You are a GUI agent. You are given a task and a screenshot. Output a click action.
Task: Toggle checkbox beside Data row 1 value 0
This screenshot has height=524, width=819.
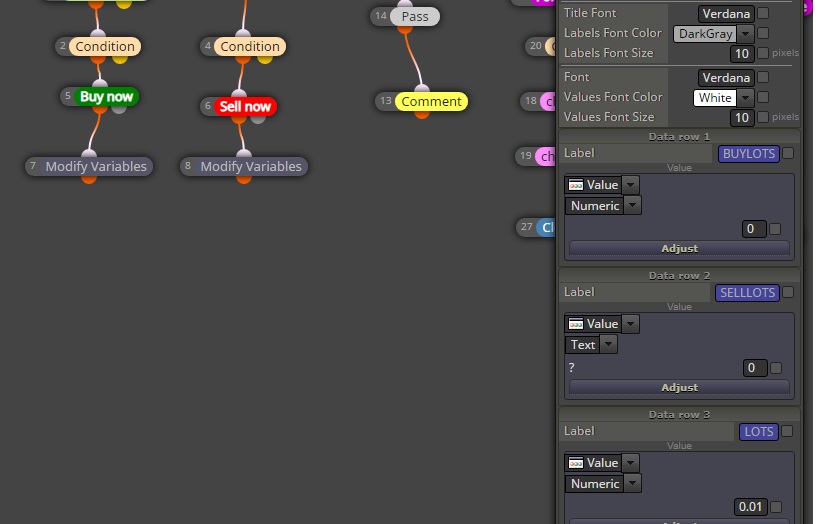[775, 229]
